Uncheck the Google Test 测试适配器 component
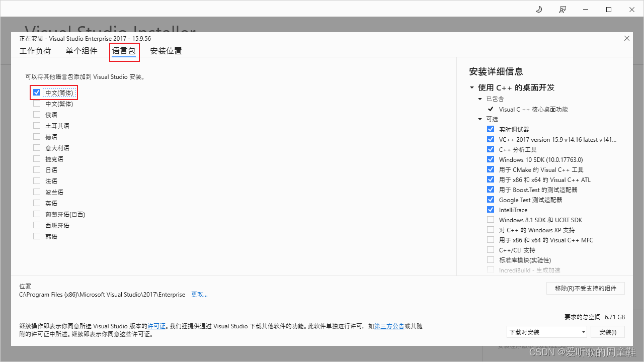 (x=491, y=199)
